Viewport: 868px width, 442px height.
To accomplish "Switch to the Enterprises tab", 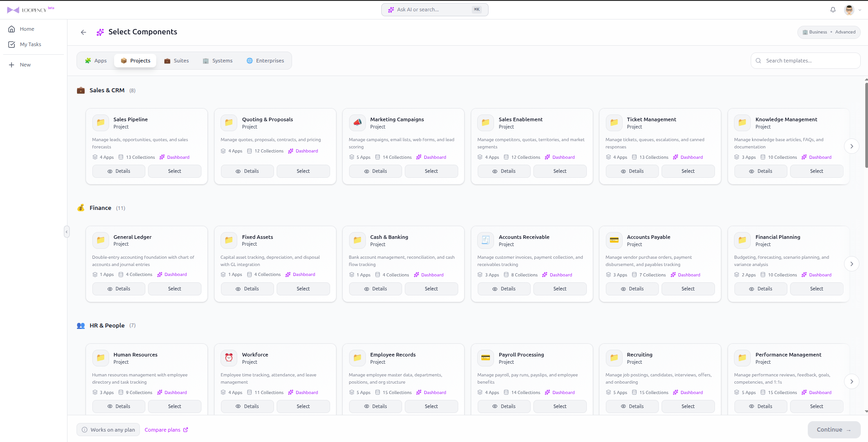I will pos(265,60).
